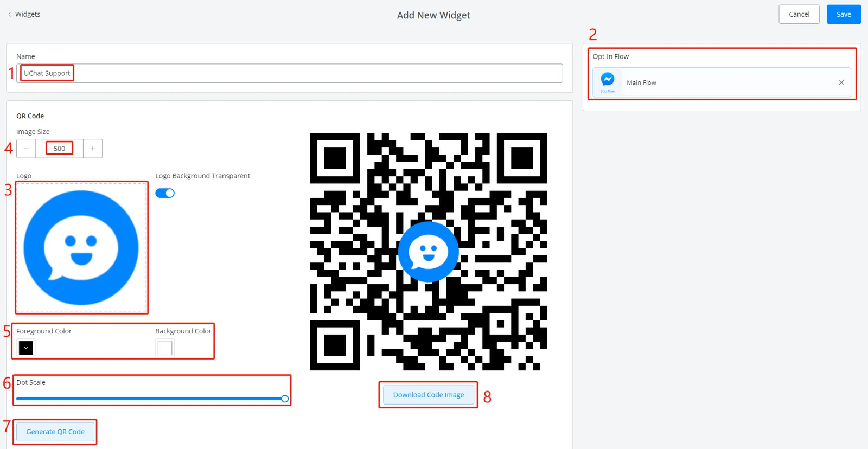Download the QR code image

coord(429,395)
